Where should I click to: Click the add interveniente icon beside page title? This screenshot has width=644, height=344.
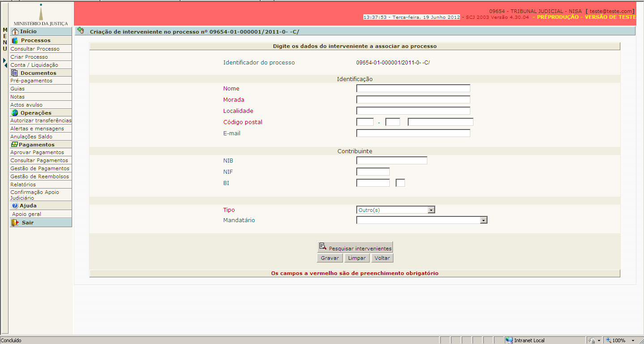(x=81, y=31)
